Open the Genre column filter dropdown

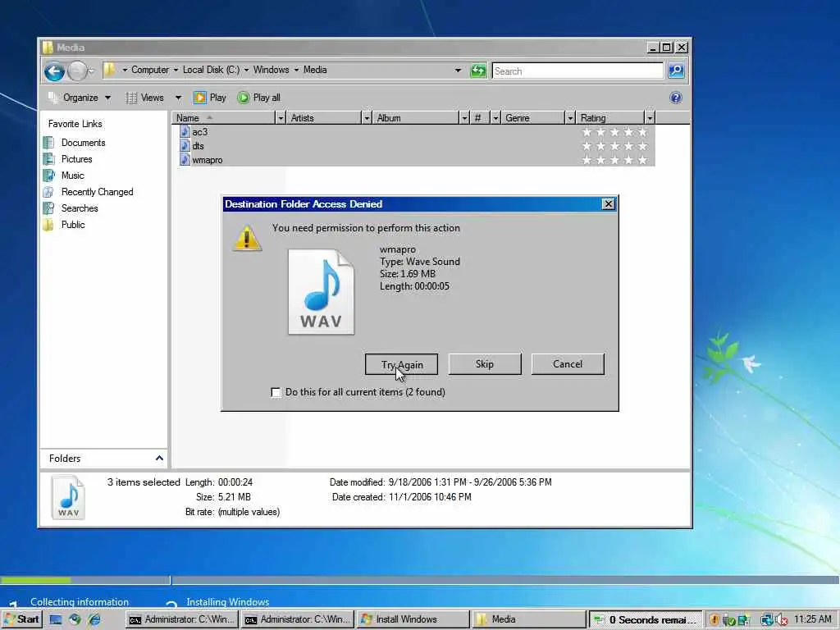pos(571,118)
